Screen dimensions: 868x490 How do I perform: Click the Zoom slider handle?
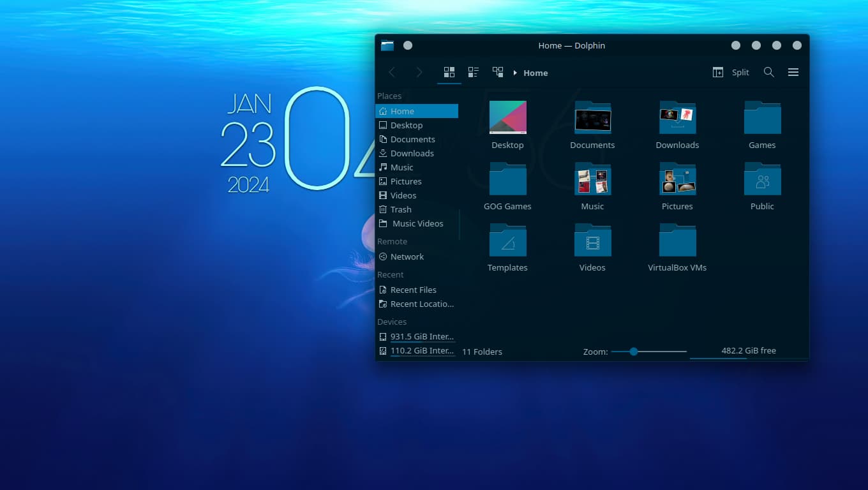tap(634, 352)
